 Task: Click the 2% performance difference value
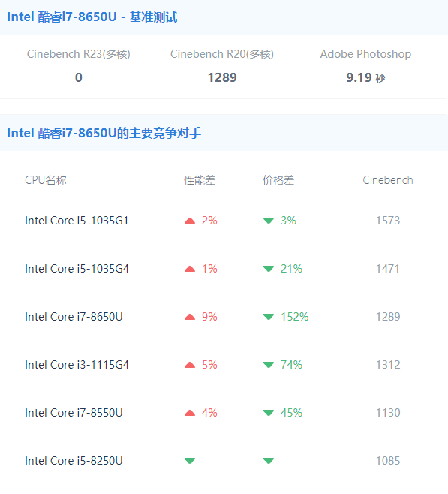point(209,221)
